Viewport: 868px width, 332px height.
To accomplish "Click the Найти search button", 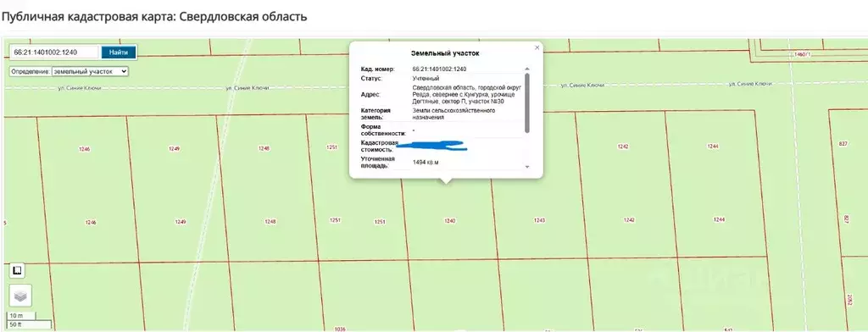I will [x=119, y=53].
